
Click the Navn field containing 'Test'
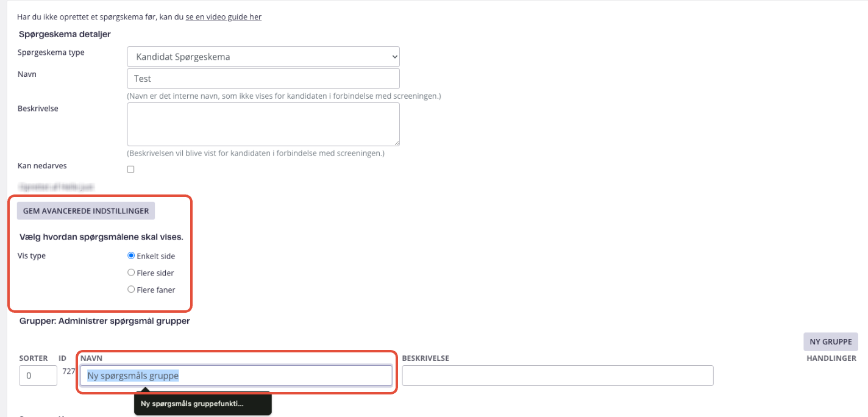(x=263, y=79)
